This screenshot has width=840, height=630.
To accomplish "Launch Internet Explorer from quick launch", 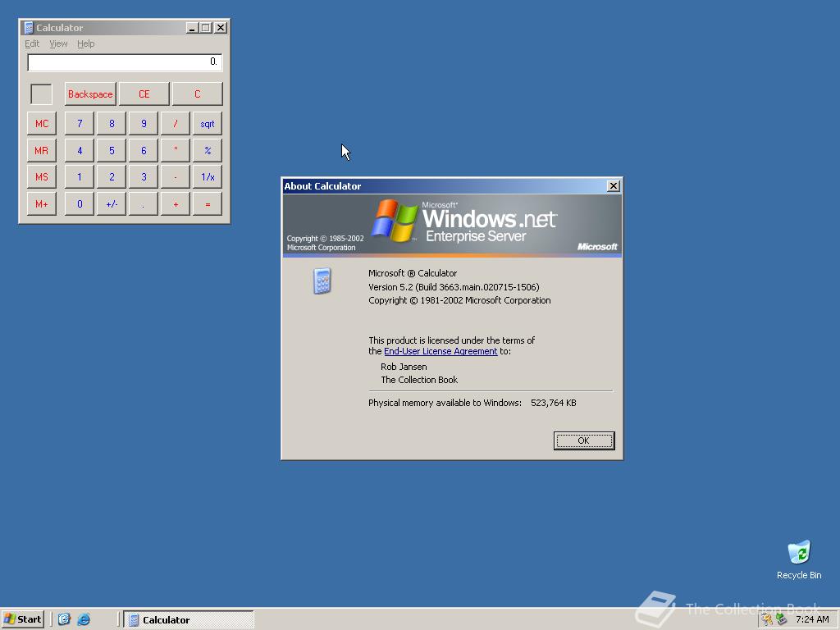I will point(84,620).
